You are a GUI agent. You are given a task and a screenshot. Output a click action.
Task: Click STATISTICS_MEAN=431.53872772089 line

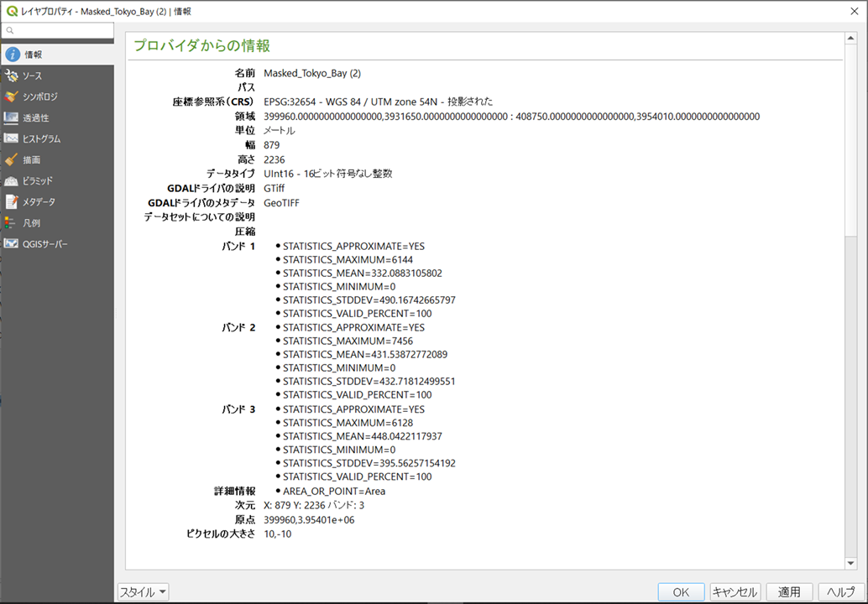pos(365,354)
